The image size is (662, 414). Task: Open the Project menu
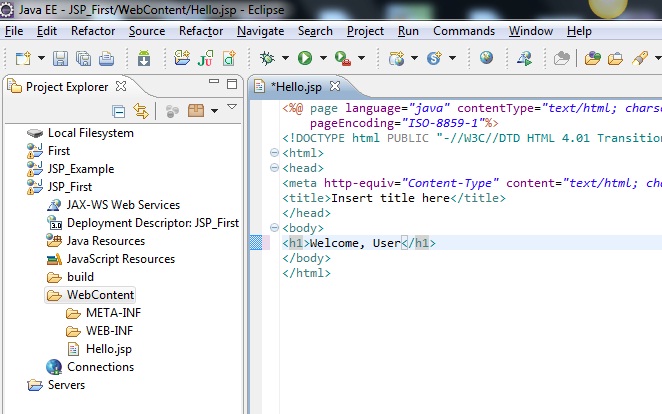point(365,31)
